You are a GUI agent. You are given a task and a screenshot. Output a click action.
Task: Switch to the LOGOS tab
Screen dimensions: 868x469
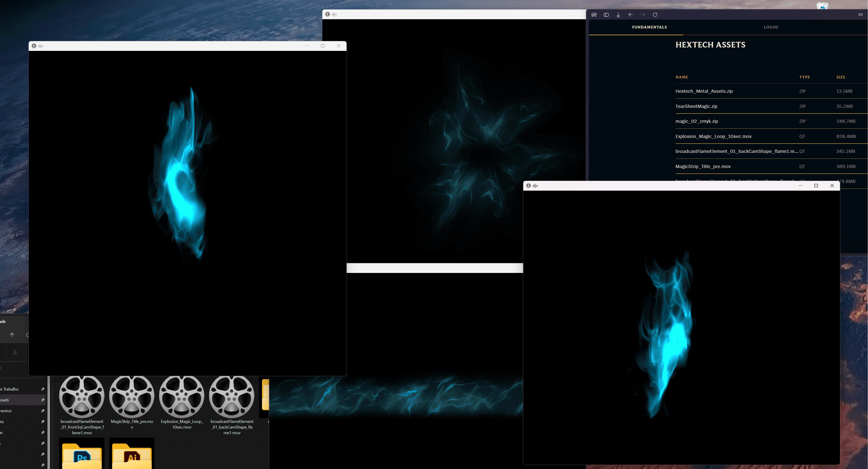point(771,27)
